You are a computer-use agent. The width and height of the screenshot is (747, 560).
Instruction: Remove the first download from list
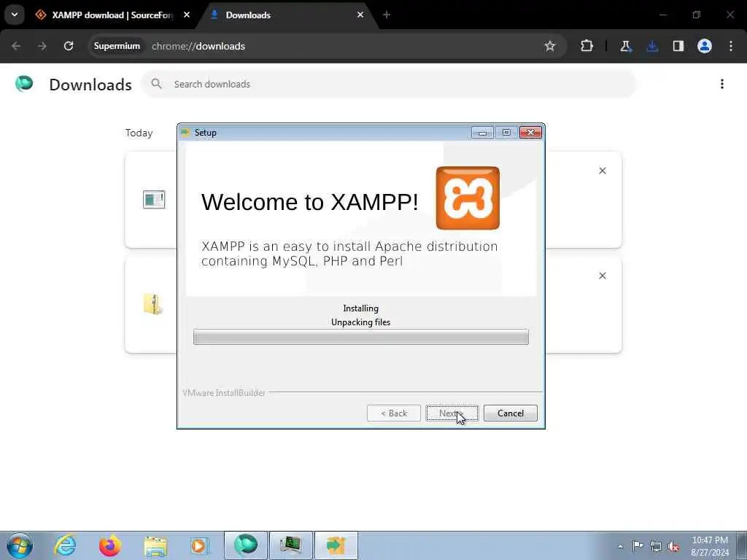coord(602,171)
